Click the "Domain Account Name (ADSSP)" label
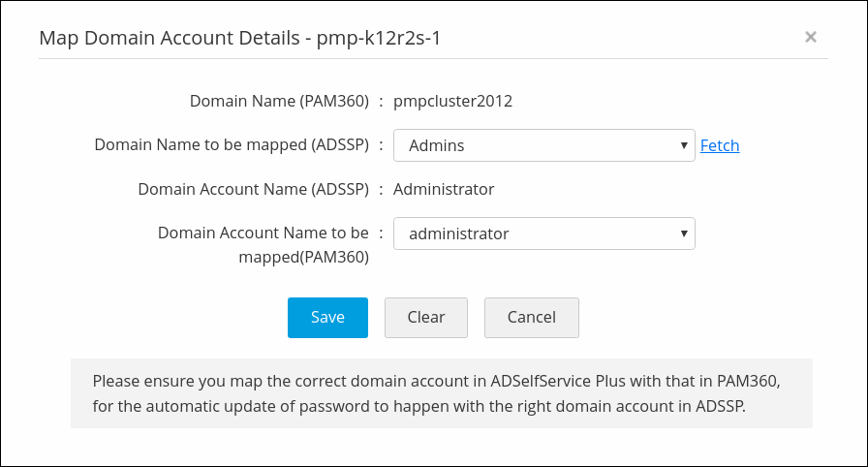 [x=253, y=189]
